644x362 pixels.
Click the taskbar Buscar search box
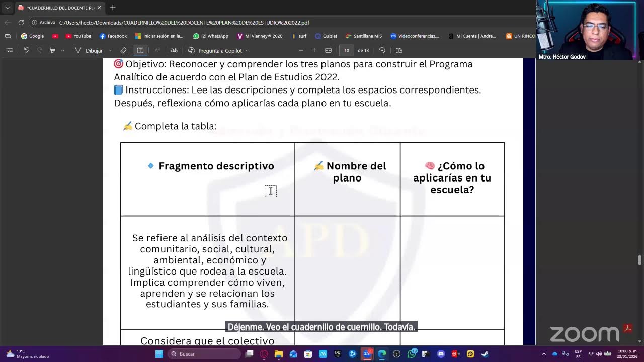click(204, 354)
